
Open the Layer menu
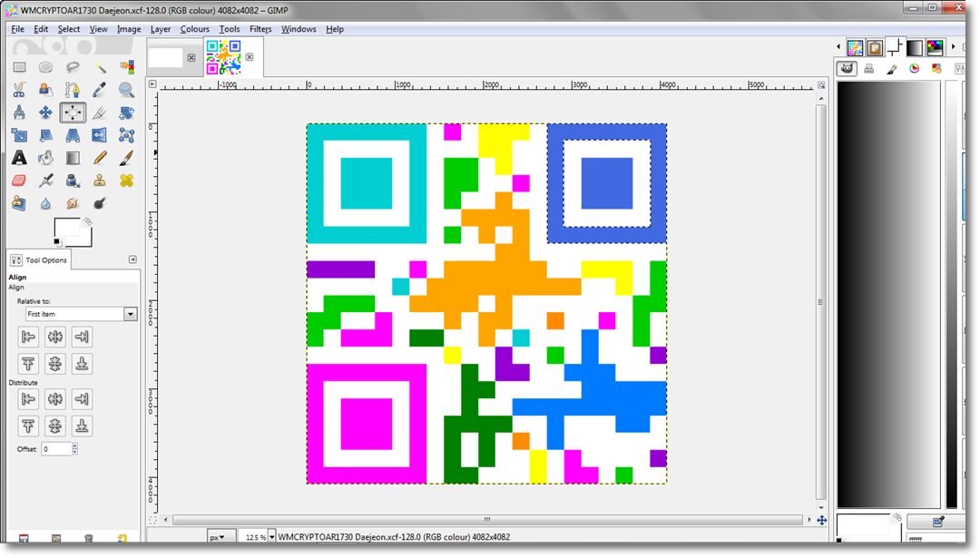click(160, 29)
